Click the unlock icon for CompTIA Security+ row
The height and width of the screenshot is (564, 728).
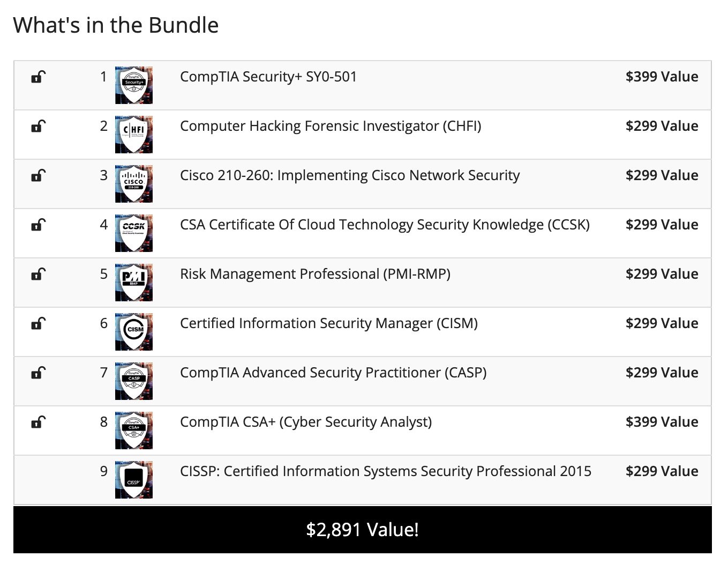tap(39, 77)
